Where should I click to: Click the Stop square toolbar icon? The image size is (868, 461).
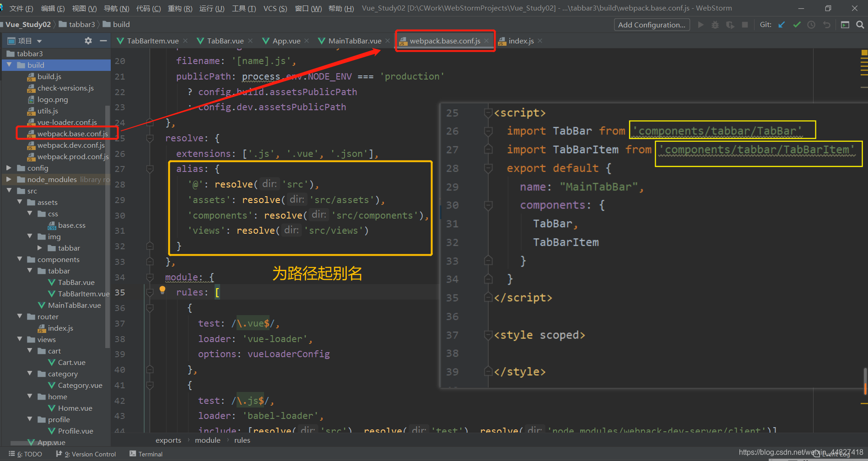pyautogui.click(x=745, y=25)
